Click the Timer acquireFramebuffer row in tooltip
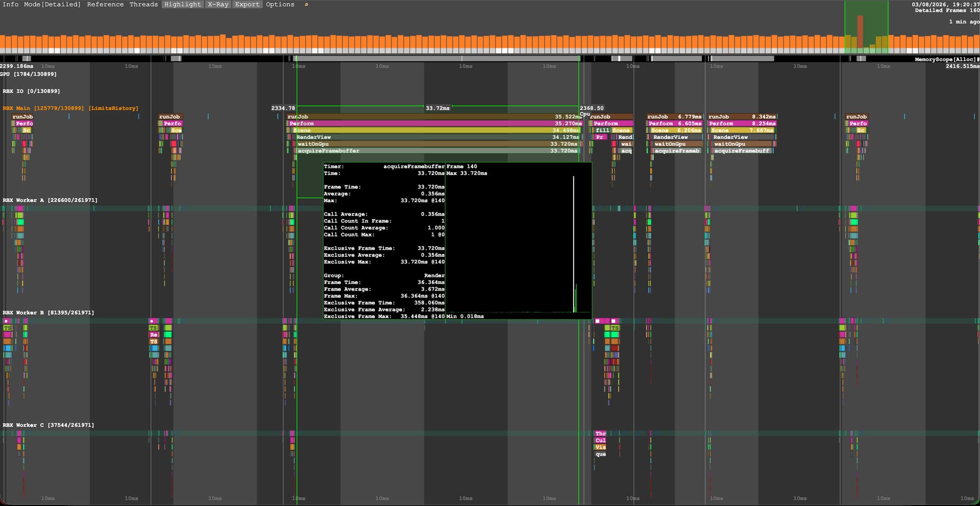Viewport: 980px width, 506px height. [x=384, y=166]
